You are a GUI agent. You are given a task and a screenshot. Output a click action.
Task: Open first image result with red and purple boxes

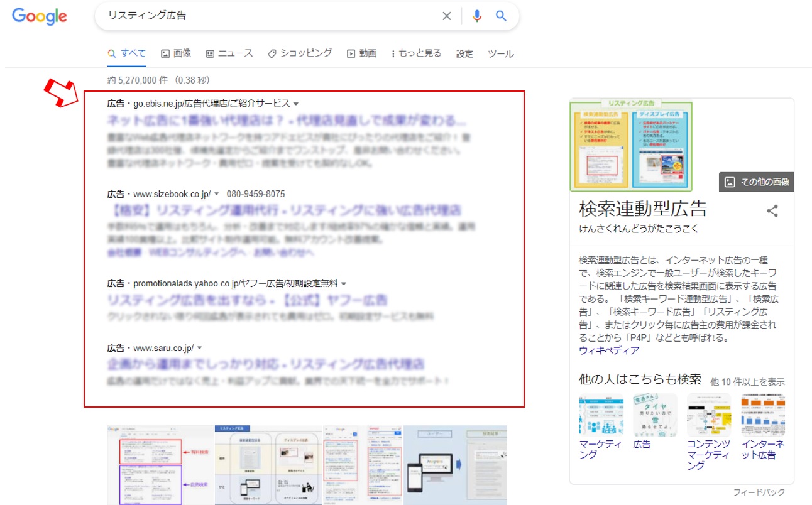pyautogui.click(x=160, y=465)
